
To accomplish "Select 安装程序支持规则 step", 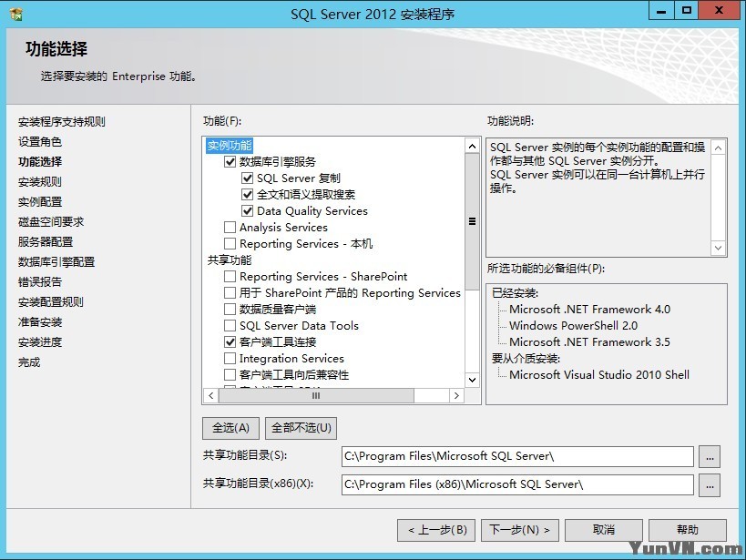I will pos(62,122).
